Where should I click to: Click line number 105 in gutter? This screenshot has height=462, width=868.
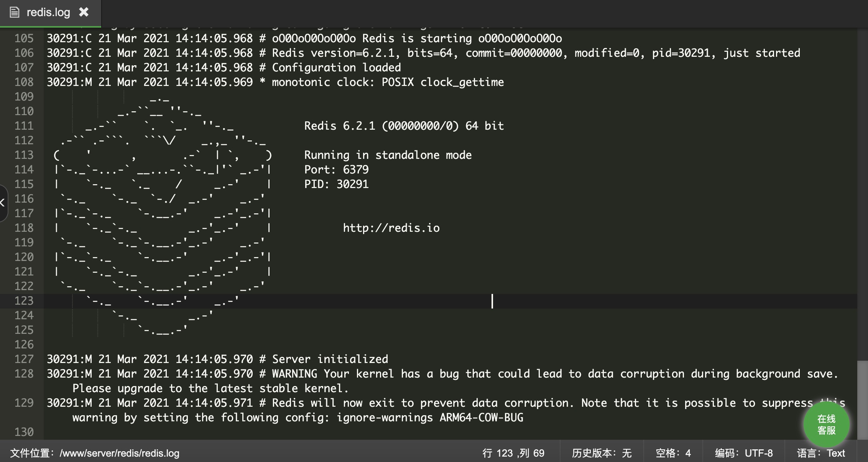click(24, 38)
